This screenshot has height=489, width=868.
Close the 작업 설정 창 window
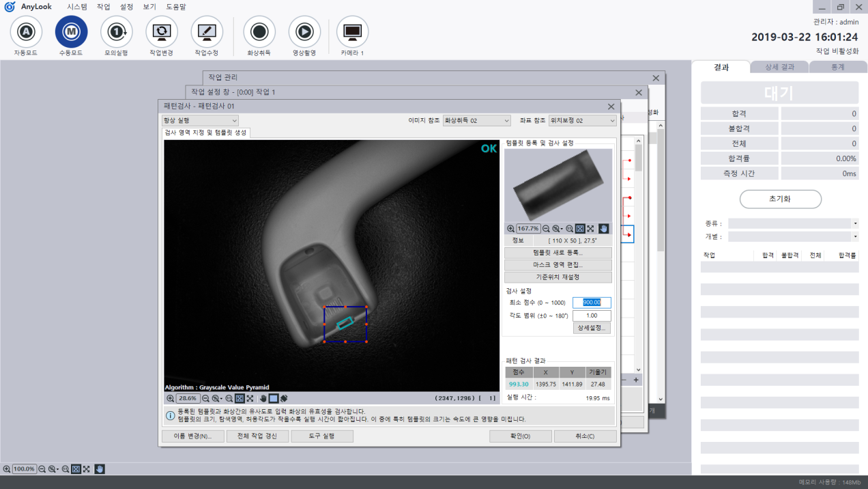coord(639,92)
